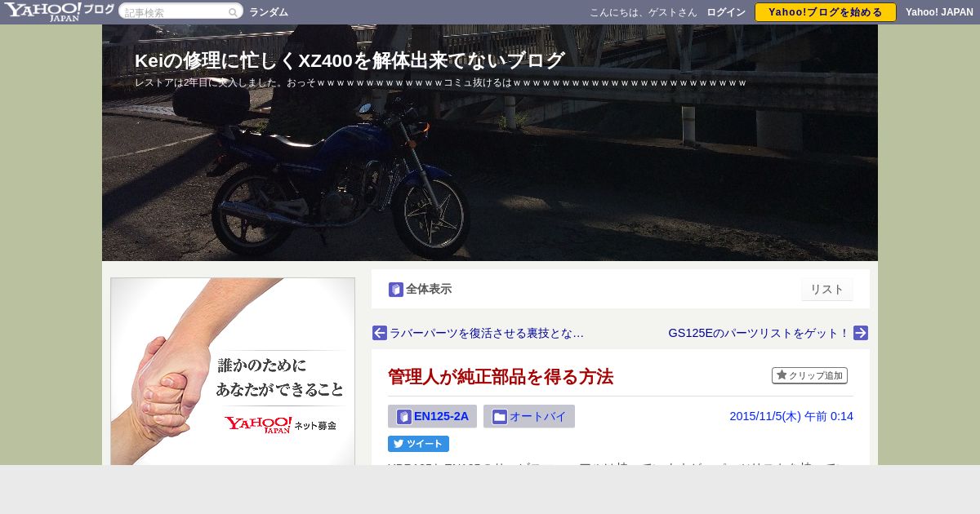Open the Yahoo!ネット募金 ad banner

coord(233,371)
